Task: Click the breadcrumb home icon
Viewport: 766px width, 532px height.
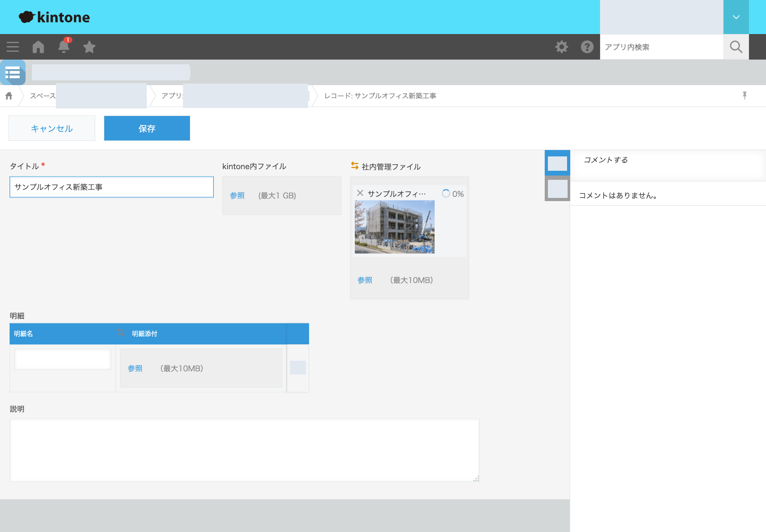Action: (x=9, y=96)
